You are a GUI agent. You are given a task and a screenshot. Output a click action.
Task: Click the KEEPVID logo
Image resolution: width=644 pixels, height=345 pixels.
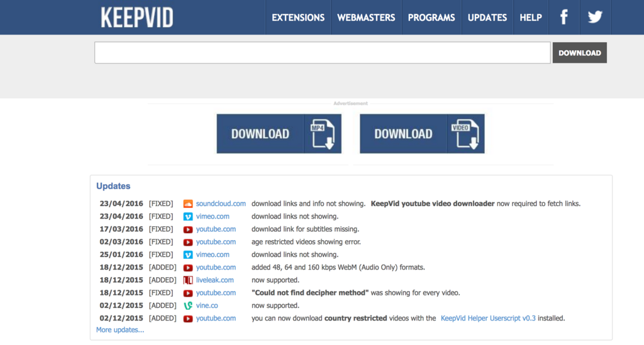coord(137,18)
